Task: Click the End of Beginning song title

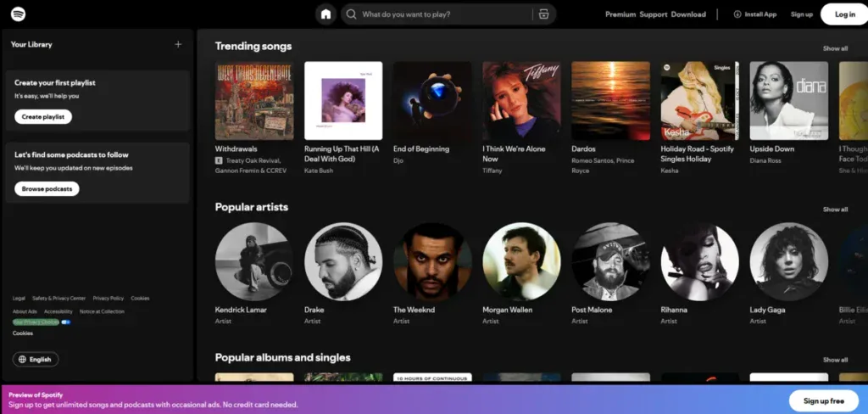Action: (x=420, y=149)
